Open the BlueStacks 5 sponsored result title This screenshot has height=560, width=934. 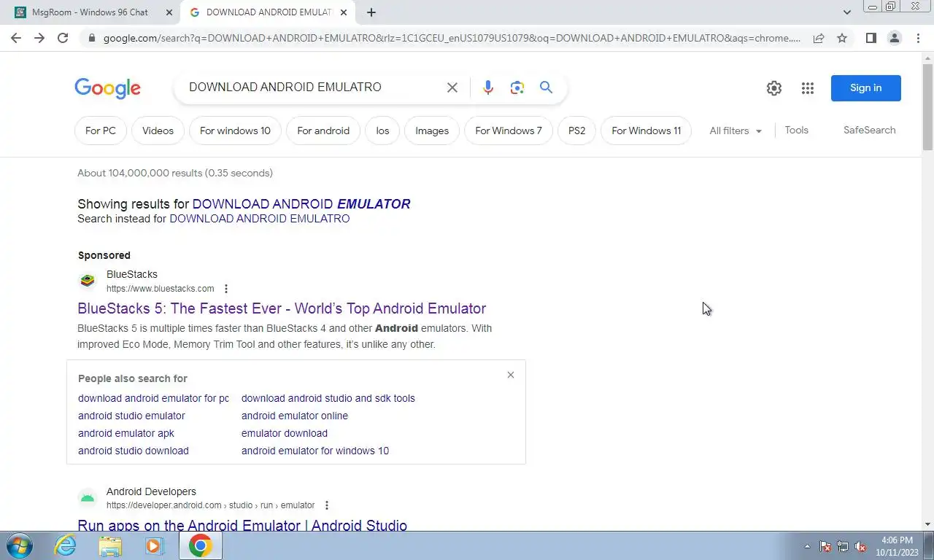(x=282, y=308)
